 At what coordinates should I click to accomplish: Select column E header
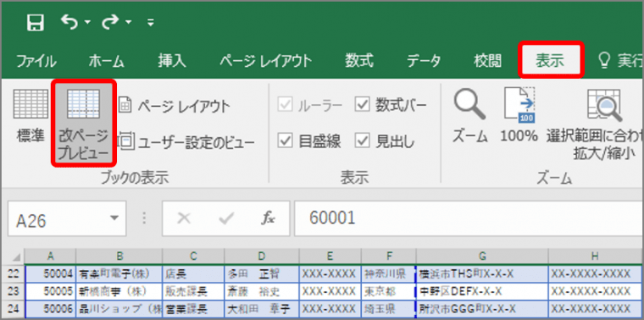(330, 257)
